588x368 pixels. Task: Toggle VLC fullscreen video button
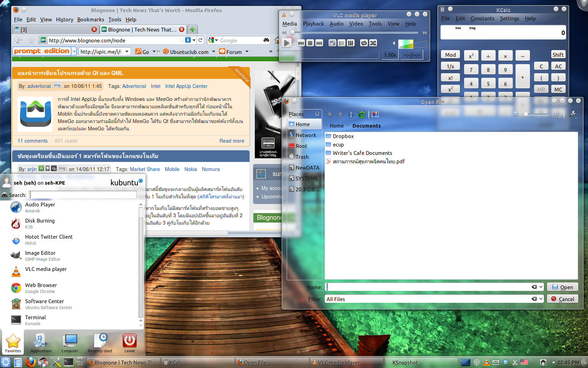332,43
